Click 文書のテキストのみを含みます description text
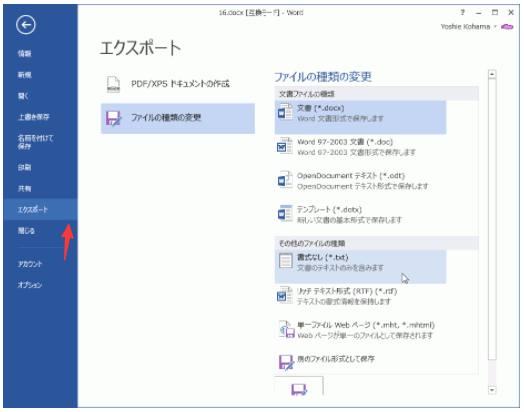 pyautogui.click(x=340, y=268)
